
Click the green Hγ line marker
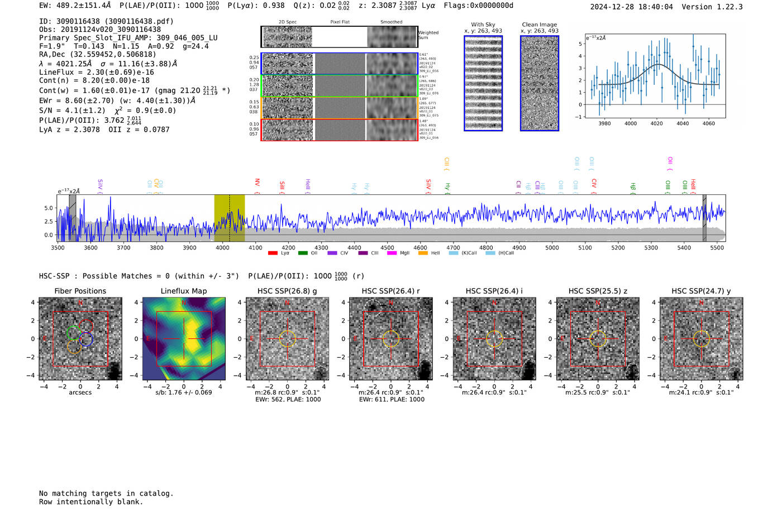[447, 189]
